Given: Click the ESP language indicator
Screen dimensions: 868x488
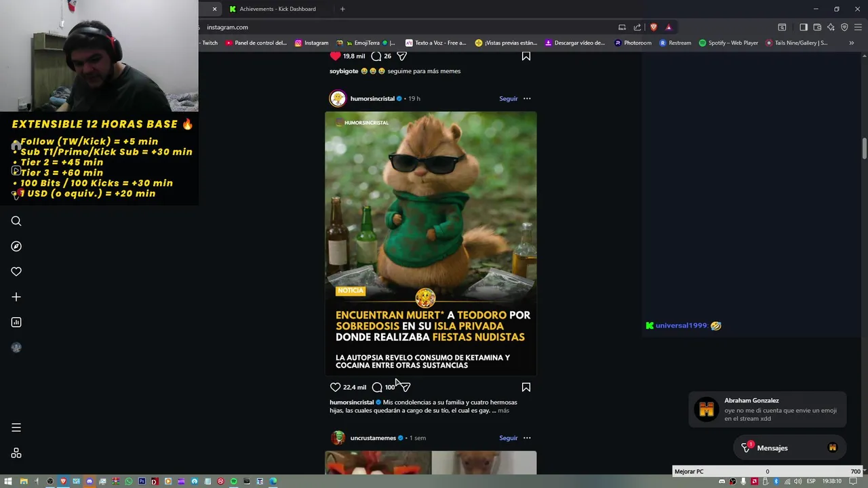Looking at the screenshot, I should click(811, 481).
